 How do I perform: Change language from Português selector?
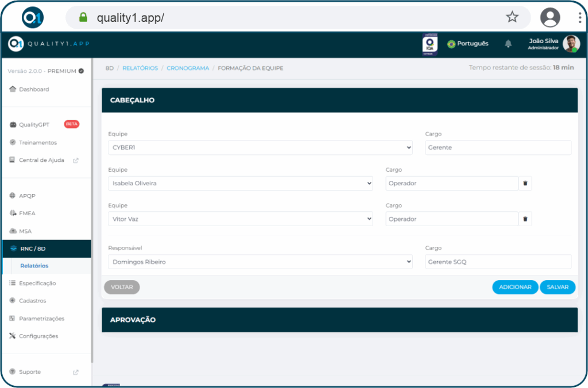[468, 44]
